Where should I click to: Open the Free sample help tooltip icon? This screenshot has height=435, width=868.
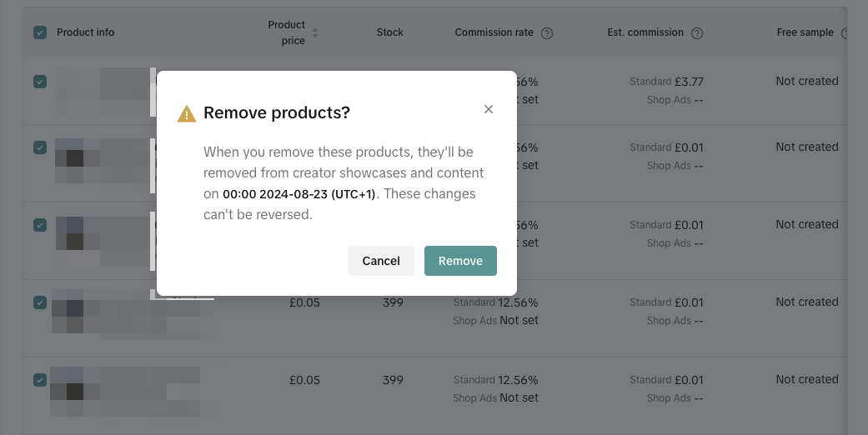coord(845,33)
